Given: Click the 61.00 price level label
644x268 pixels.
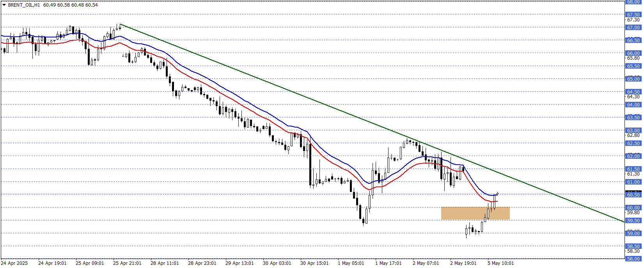Looking at the screenshot, I should 633,182.
